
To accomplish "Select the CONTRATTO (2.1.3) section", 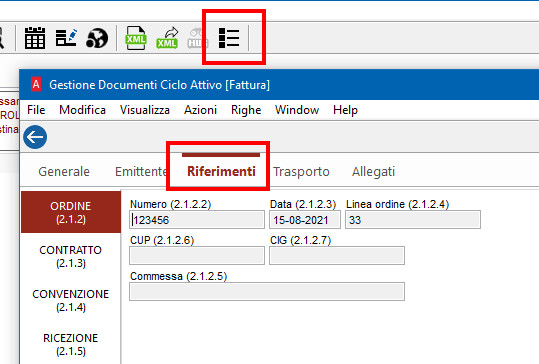I will coord(71,256).
